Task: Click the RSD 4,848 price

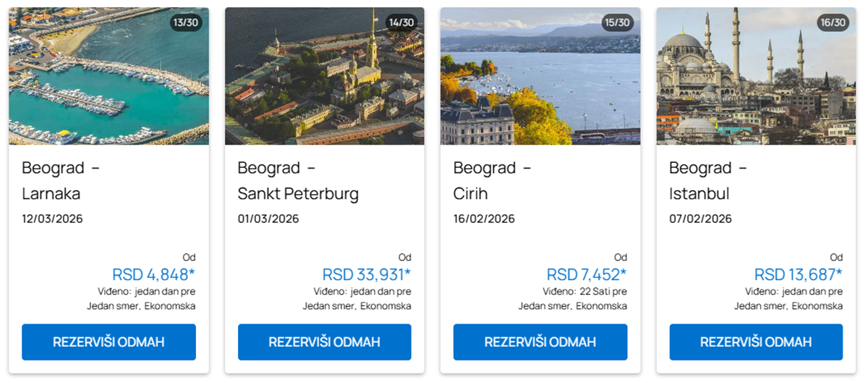Action: [153, 274]
